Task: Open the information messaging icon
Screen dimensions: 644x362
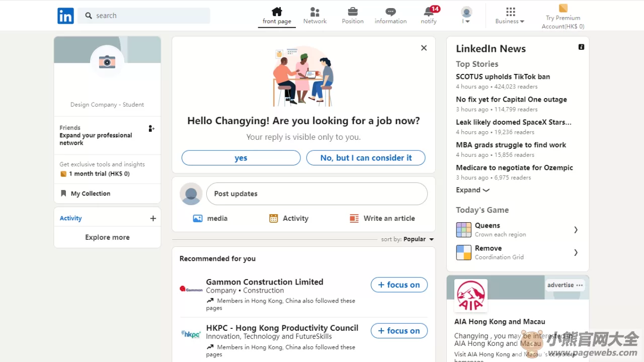Action: tap(390, 12)
